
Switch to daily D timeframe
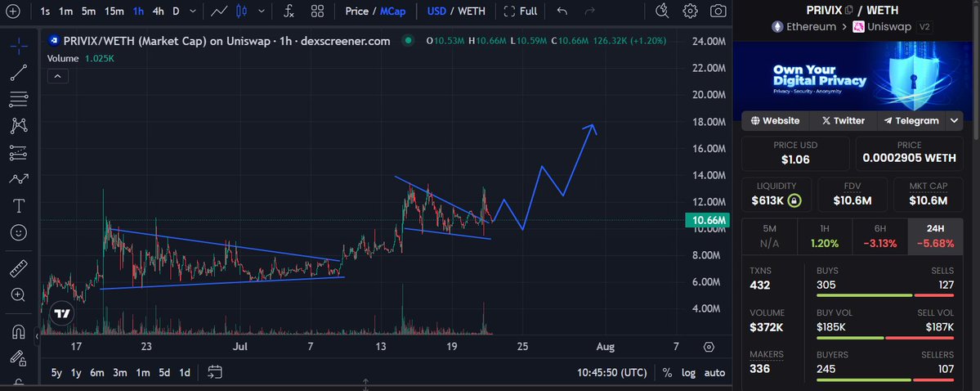coord(177,11)
